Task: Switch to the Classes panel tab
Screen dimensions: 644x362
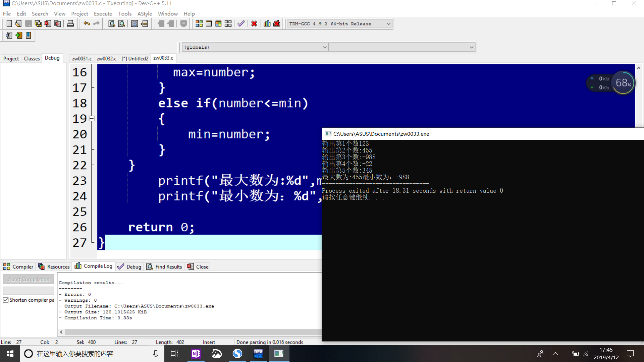Action: (x=32, y=59)
